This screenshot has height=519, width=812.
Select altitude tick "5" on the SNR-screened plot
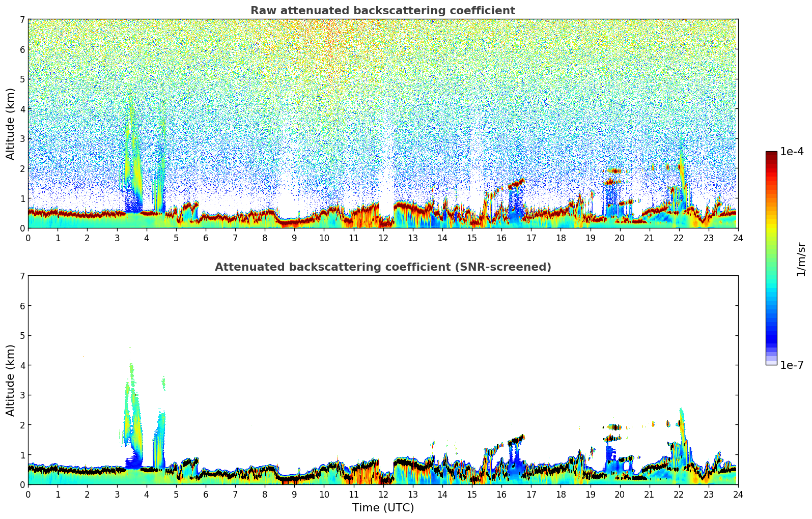(x=22, y=336)
